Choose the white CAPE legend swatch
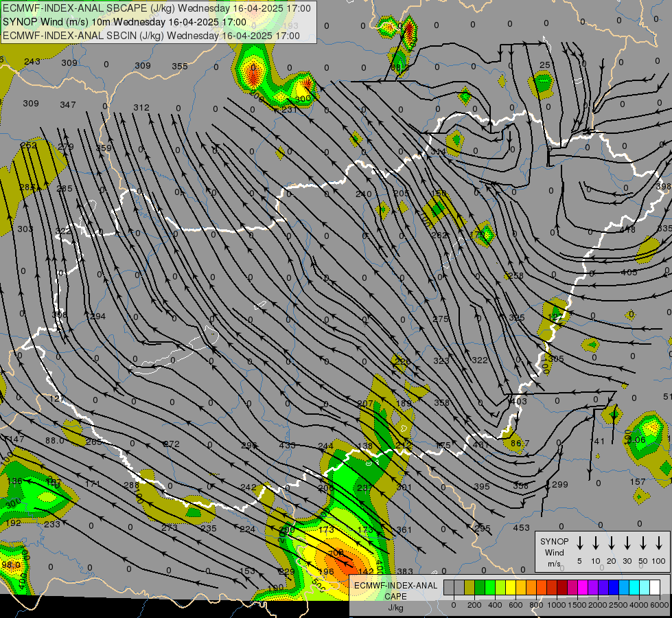Image resolution: width=672 pixels, height=618 pixels. tap(654, 587)
